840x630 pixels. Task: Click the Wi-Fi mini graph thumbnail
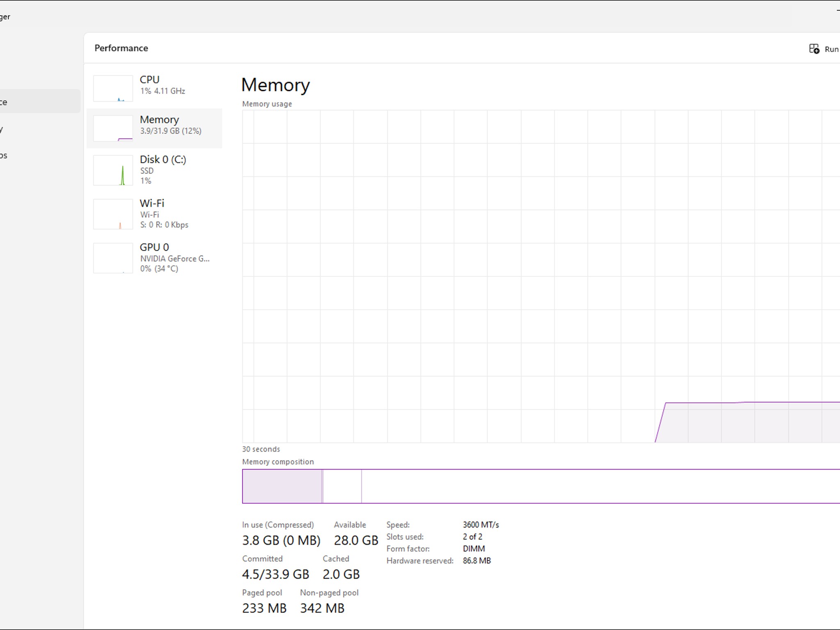pos(113,214)
